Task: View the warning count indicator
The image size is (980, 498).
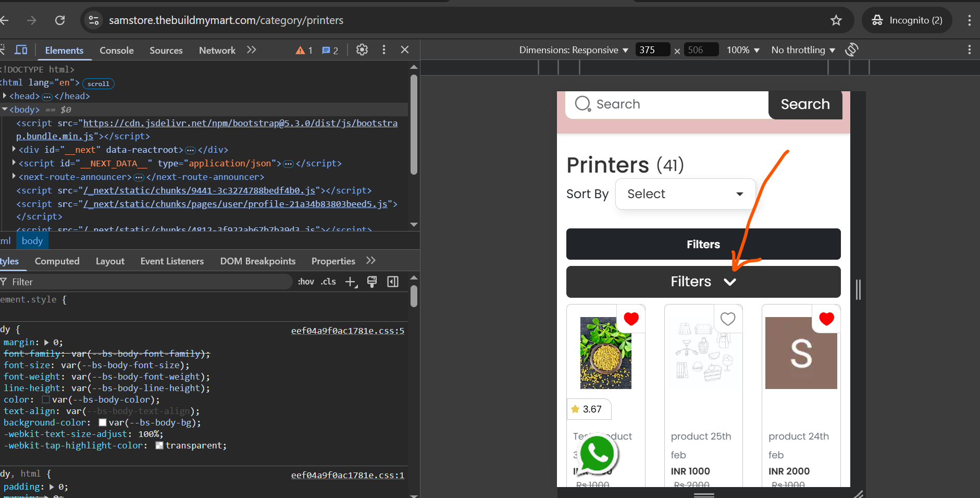Action: pos(304,50)
